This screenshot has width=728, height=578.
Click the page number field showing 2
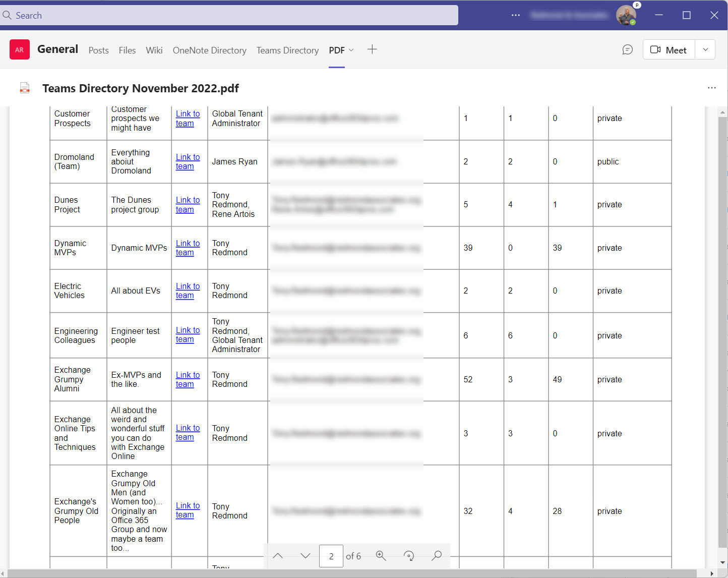coord(331,556)
